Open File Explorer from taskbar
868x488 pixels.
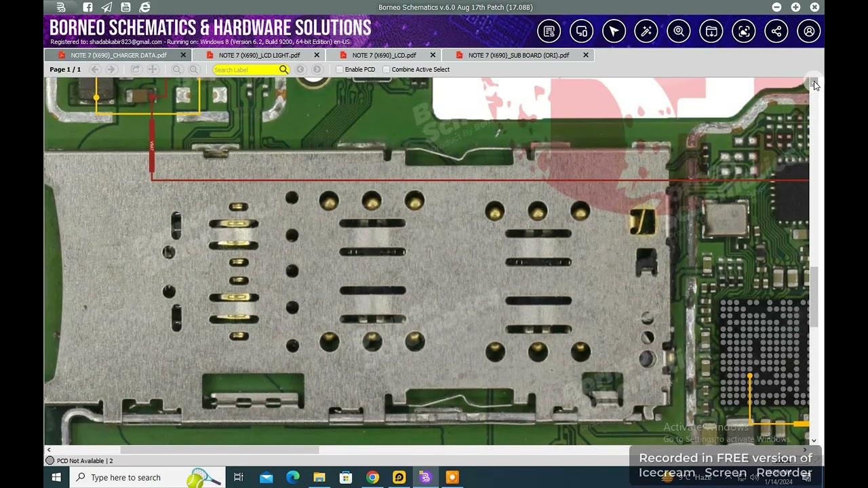coord(319,477)
